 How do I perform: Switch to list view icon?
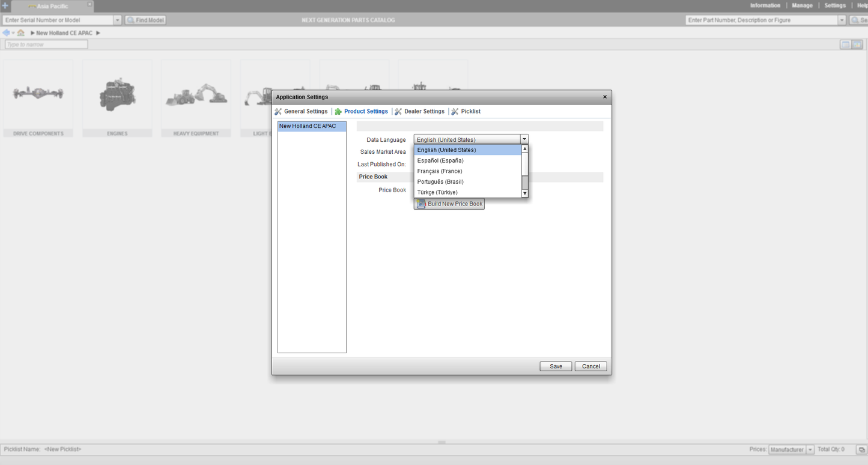tap(845, 44)
